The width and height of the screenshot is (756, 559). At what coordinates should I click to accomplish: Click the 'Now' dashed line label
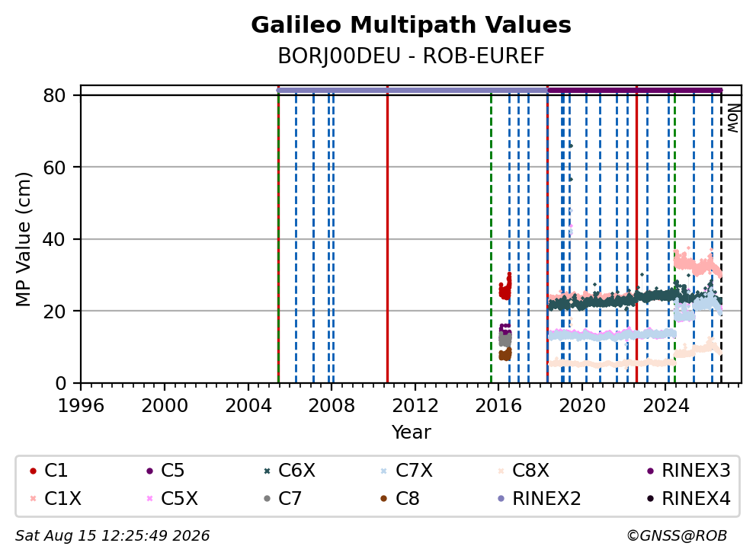coord(733,119)
